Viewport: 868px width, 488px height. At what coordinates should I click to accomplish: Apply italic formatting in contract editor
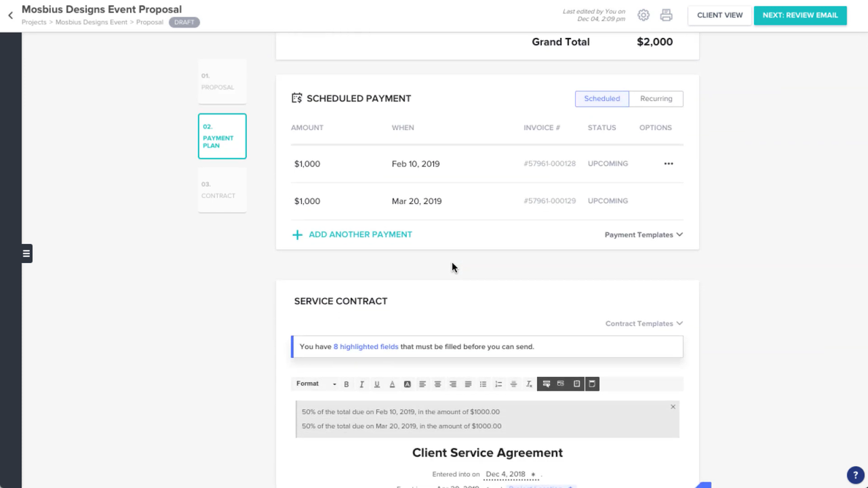[x=361, y=384]
